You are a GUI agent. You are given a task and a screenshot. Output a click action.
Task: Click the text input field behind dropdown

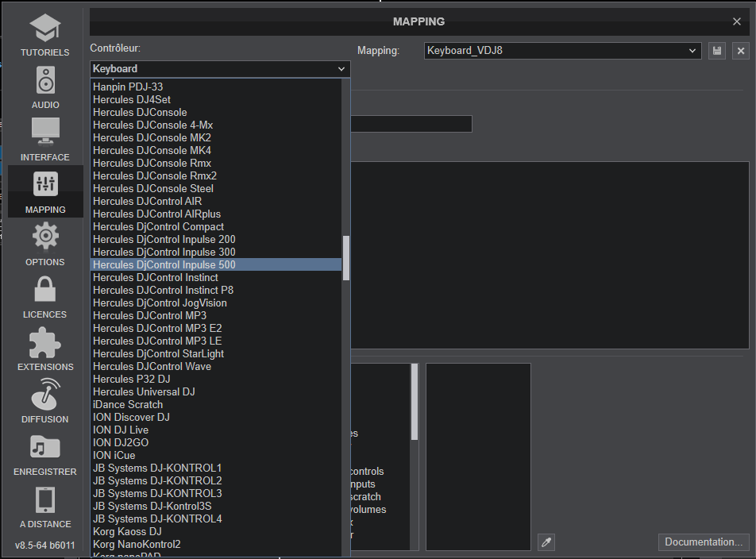pyautogui.click(x=411, y=124)
